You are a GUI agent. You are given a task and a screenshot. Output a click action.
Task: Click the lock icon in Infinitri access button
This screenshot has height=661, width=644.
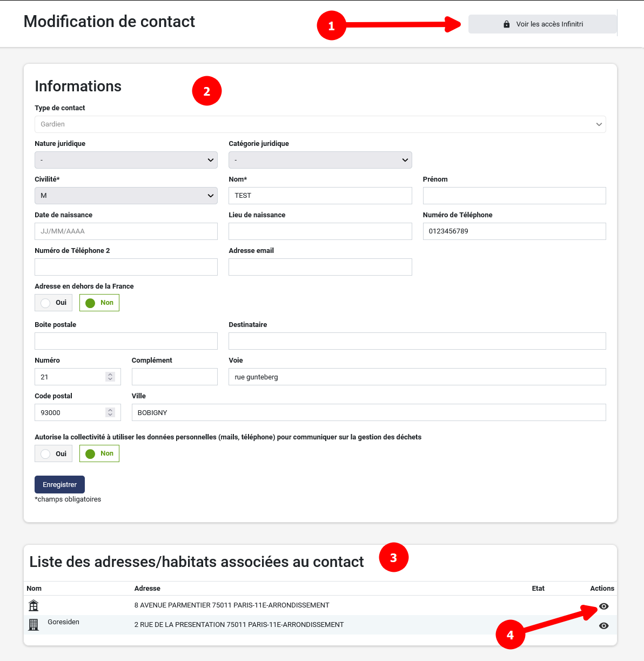pos(506,24)
